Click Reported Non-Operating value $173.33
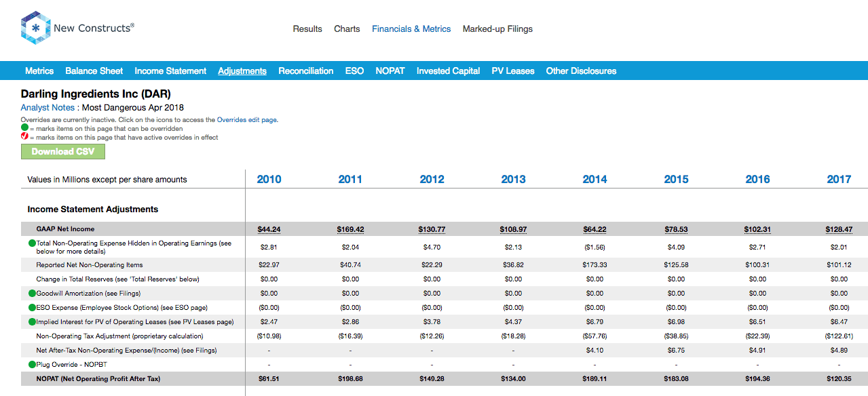 [x=595, y=264]
